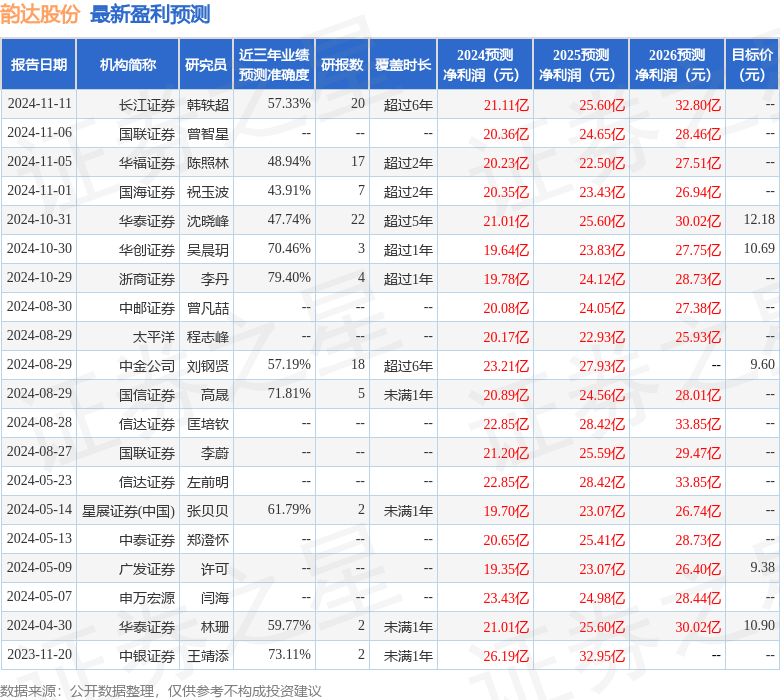Click 广发证券 institution name

point(147,569)
